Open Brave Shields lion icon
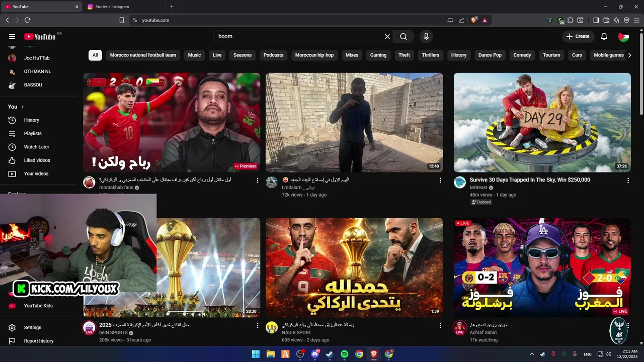 coord(474,20)
